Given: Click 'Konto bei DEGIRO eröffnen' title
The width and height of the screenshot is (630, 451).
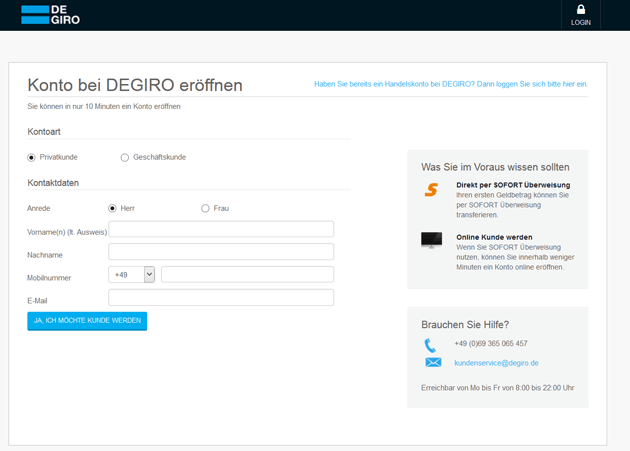Looking at the screenshot, I should 135,85.
